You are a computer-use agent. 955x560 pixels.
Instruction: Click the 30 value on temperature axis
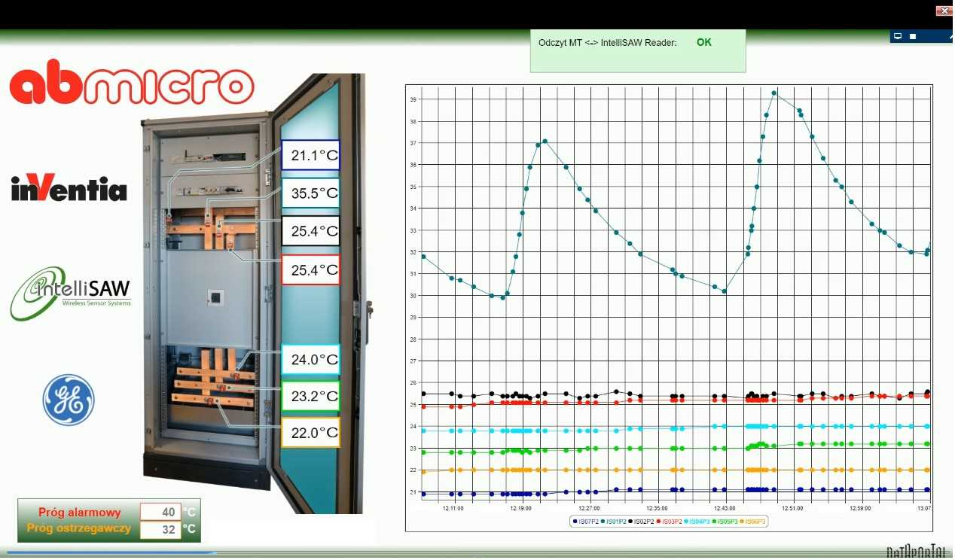[x=413, y=296]
